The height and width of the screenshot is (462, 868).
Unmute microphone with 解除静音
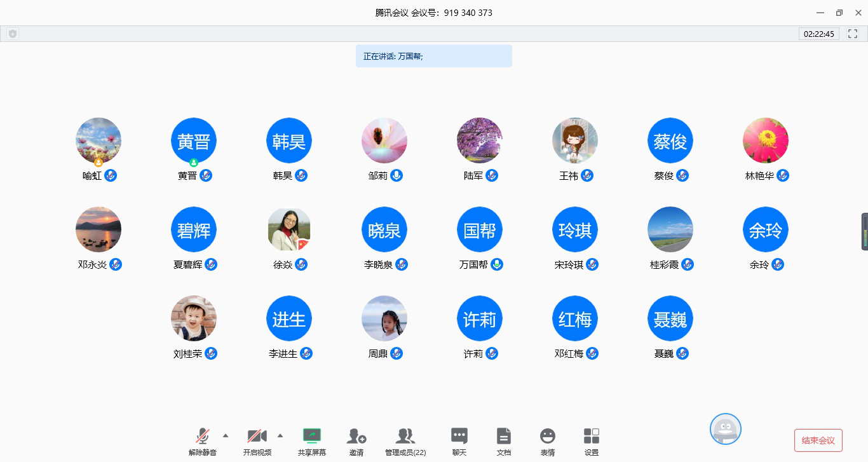[203, 436]
